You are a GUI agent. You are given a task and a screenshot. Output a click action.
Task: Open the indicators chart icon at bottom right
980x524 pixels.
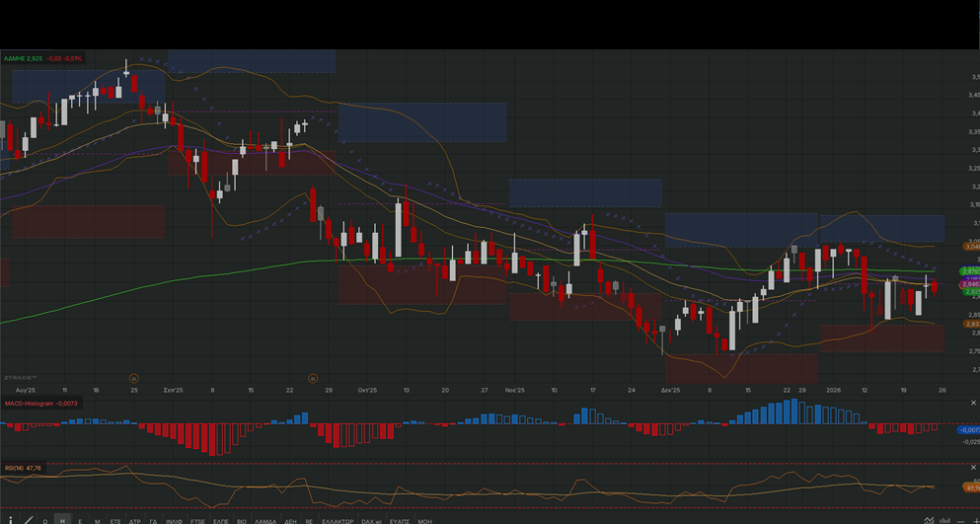[x=929, y=520]
